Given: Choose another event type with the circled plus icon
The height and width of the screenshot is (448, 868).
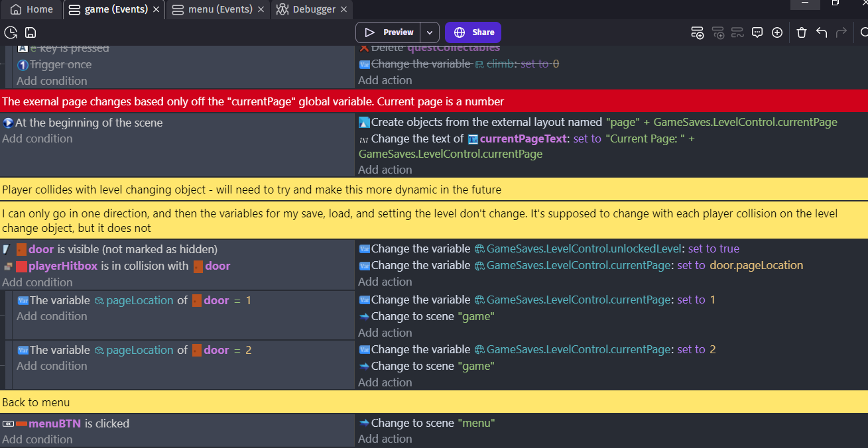Looking at the screenshot, I should pos(777,32).
